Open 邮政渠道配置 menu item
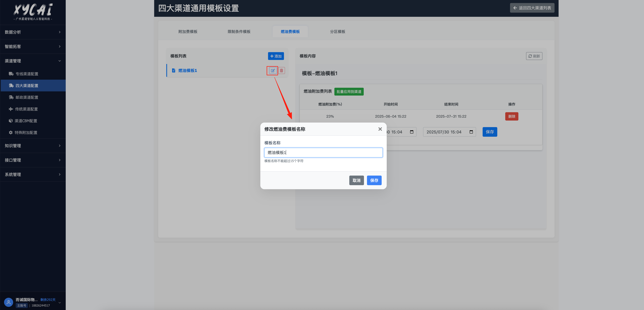The height and width of the screenshot is (310, 644). pyautogui.click(x=33, y=97)
